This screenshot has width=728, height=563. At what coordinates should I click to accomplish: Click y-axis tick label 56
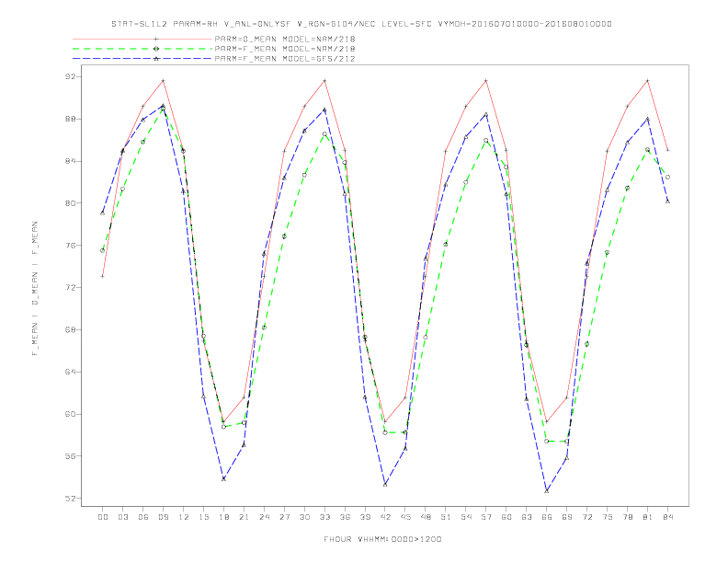[70, 456]
